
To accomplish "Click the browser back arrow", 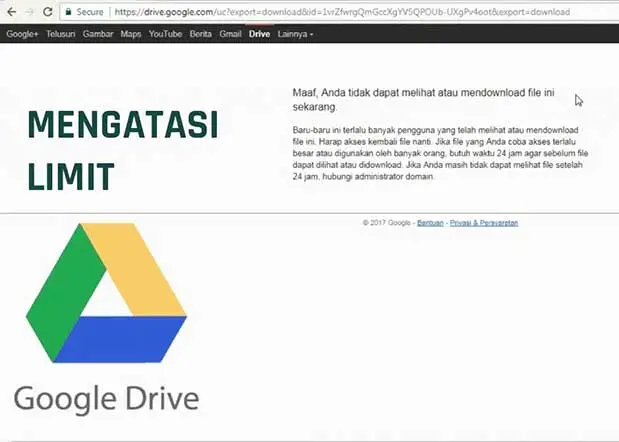I will [x=11, y=12].
